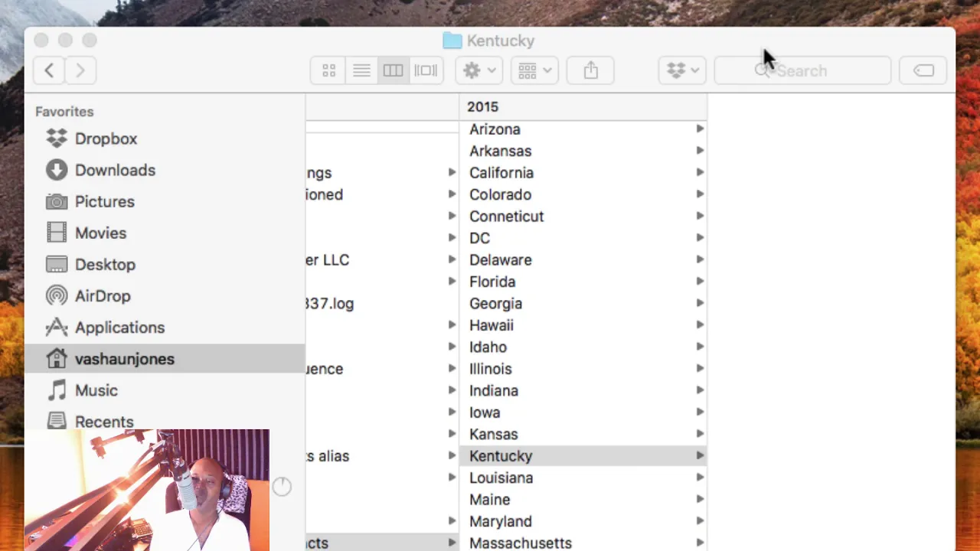
Task: Select the vashaunjones home folder
Action: click(x=165, y=358)
